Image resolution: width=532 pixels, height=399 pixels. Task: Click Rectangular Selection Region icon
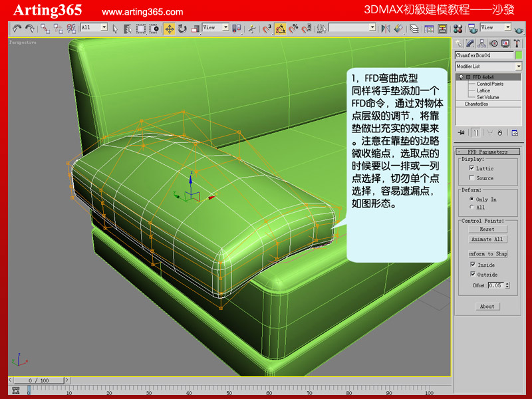pos(141,29)
